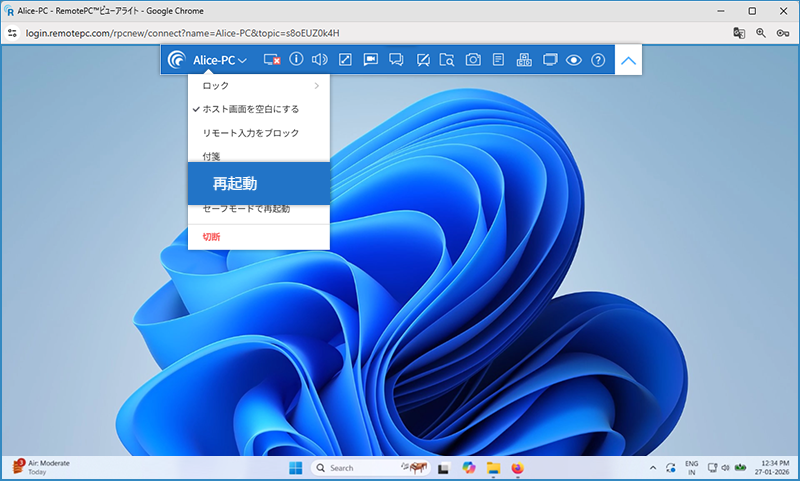Open the chat bubbles icon

(396, 60)
